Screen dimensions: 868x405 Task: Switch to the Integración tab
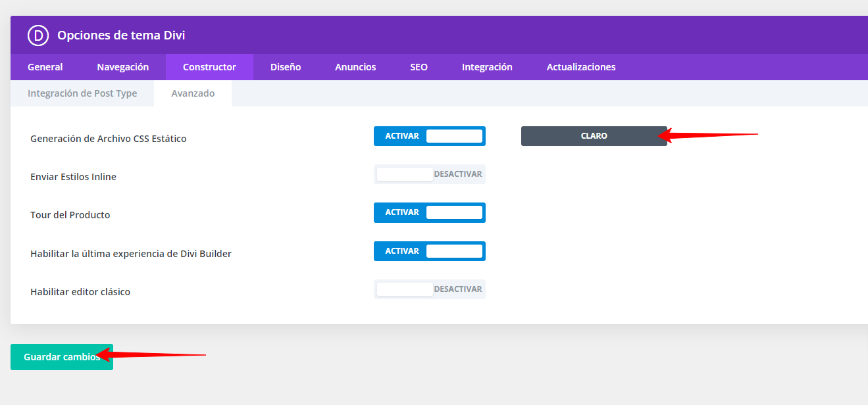(487, 67)
